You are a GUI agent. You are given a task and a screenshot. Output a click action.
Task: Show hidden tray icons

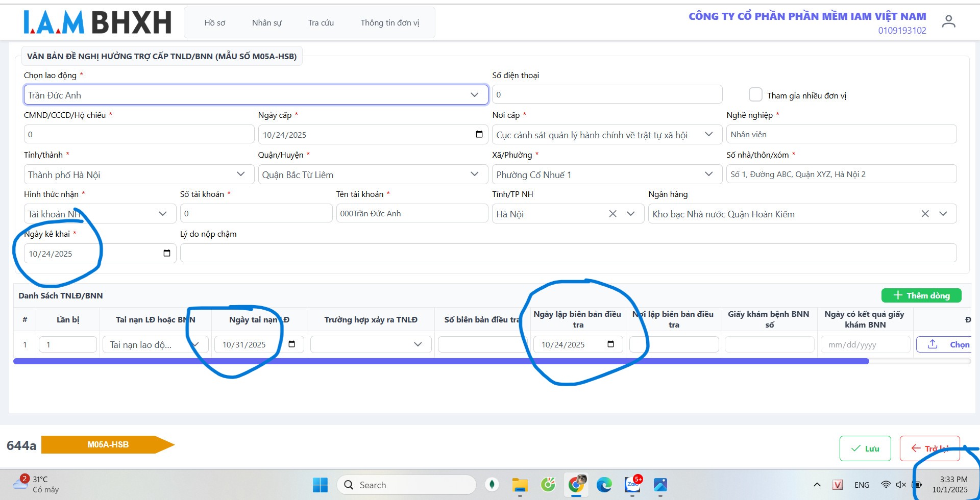click(817, 485)
